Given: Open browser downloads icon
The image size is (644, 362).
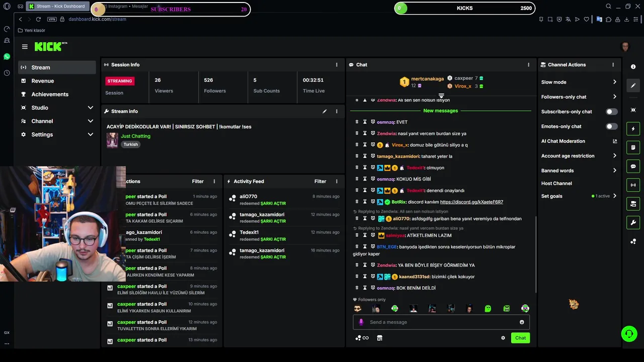Looking at the screenshot, I should pos(627,19).
